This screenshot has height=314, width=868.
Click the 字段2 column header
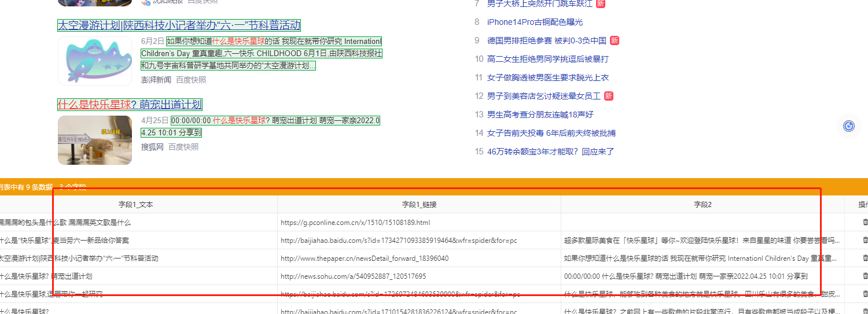703,204
